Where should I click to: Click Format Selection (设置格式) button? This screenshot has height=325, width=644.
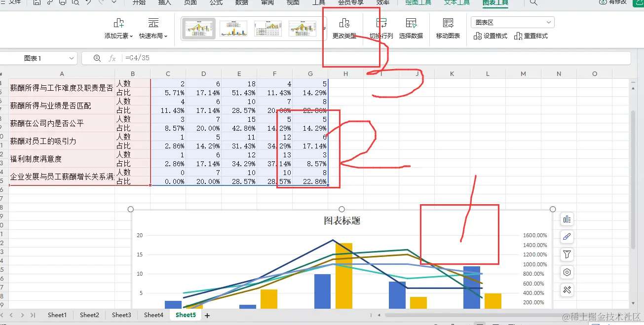[x=491, y=36]
